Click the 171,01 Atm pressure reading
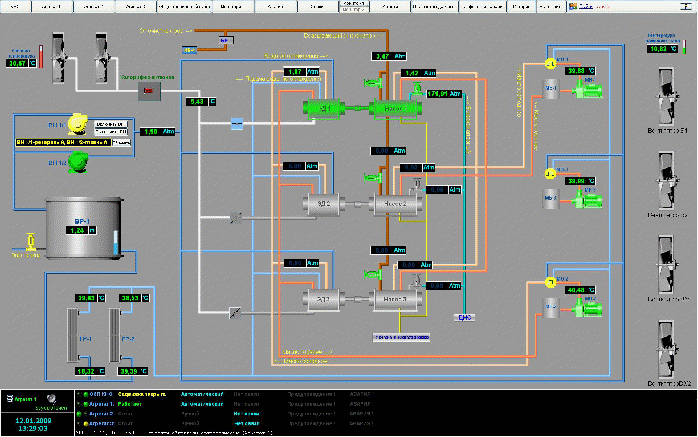This screenshot has height=437, width=698. coord(444,94)
